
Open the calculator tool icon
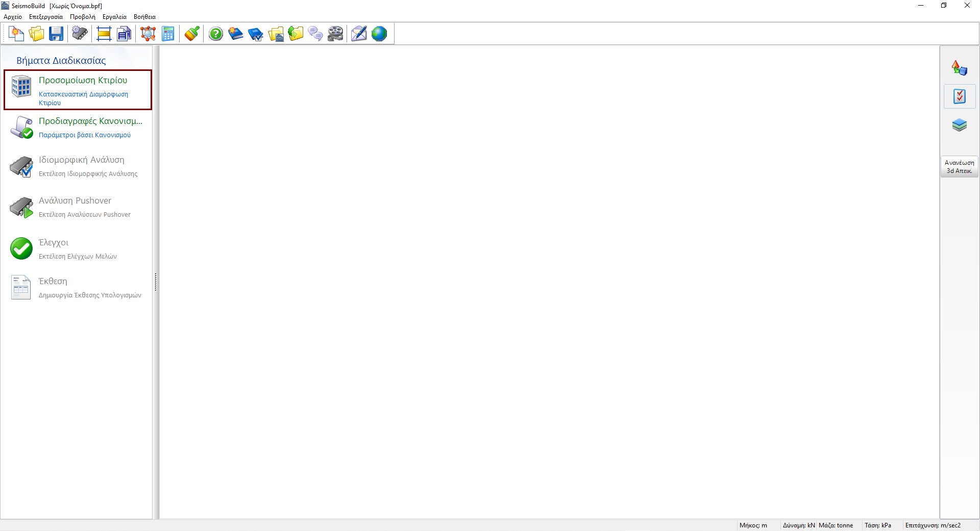(168, 34)
